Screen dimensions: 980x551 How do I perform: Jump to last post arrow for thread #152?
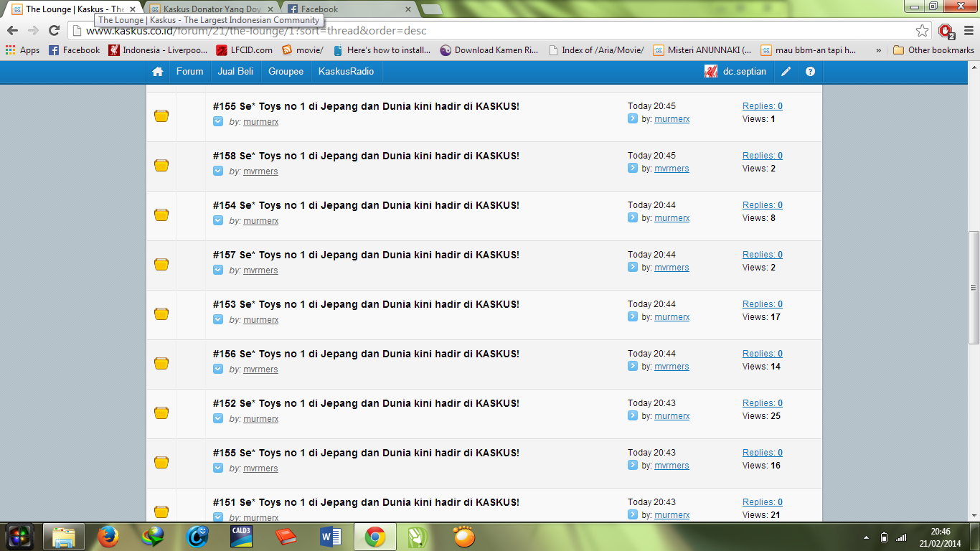click(x=633, y=415)
